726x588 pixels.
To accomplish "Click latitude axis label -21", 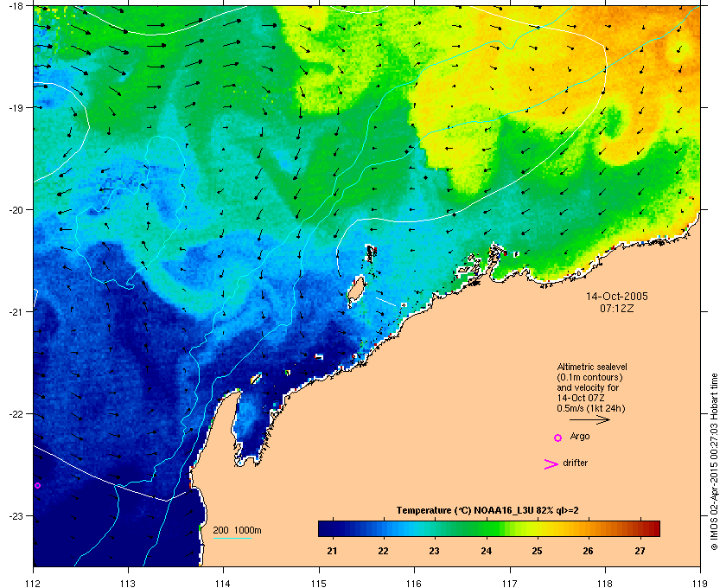I will tap(16, 311).
